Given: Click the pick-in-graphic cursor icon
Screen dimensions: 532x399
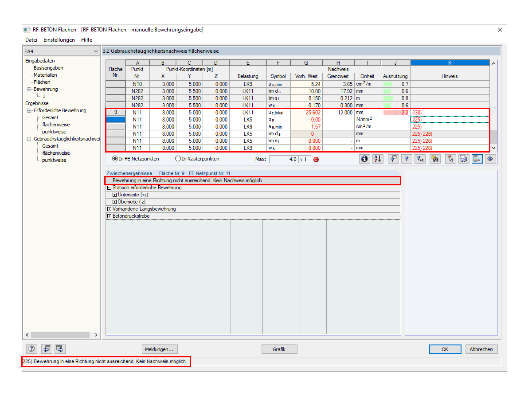Looking at the screenshot, I should (451, 159).
